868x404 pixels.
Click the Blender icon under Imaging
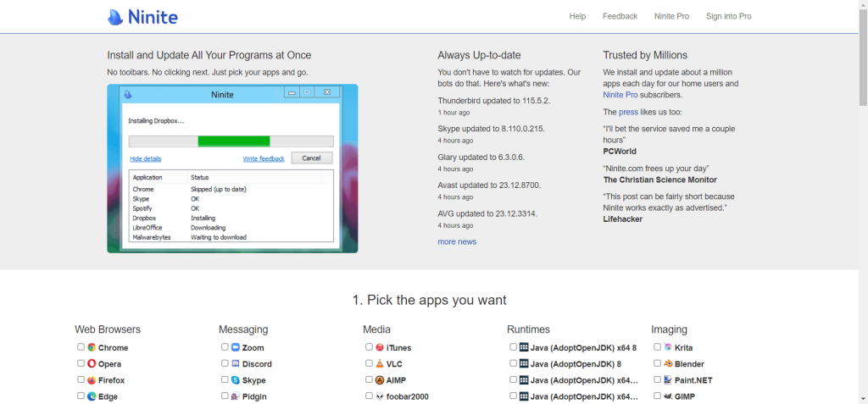pos(668,363)
